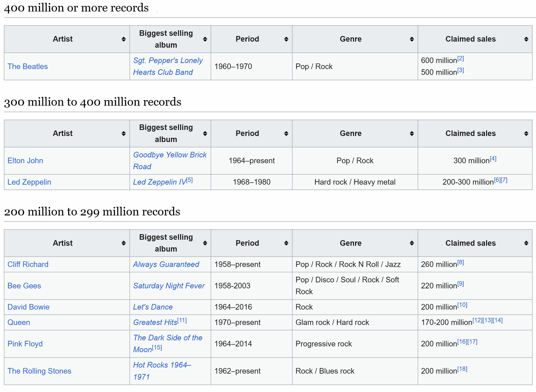The image size is (536, 392).
Task: Open citation [11] after Greatest Hits
Action: [x=182, y=320]
